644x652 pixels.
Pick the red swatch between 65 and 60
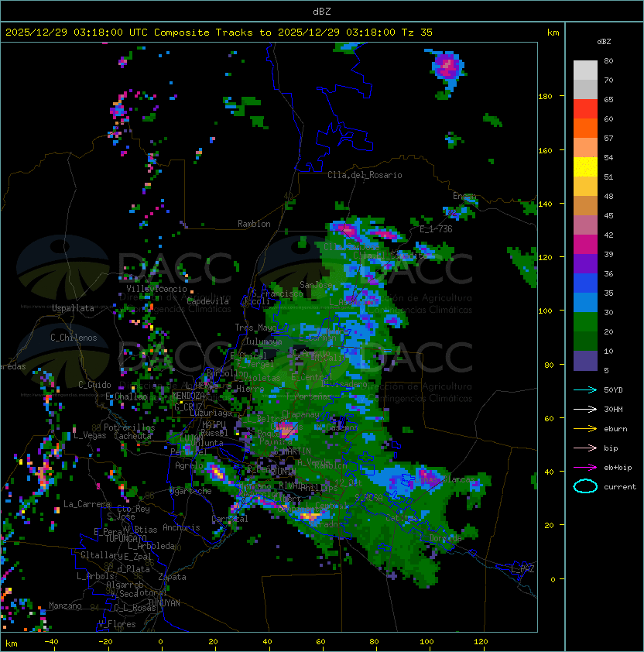click(585, 109)
